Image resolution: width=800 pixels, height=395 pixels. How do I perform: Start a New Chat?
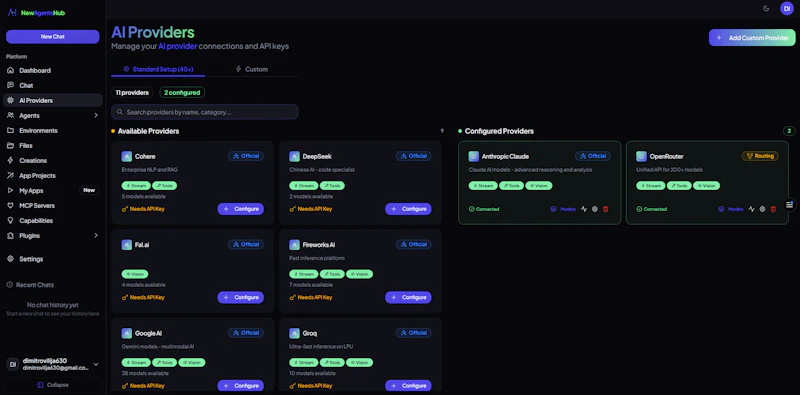[x=53, y=37]
